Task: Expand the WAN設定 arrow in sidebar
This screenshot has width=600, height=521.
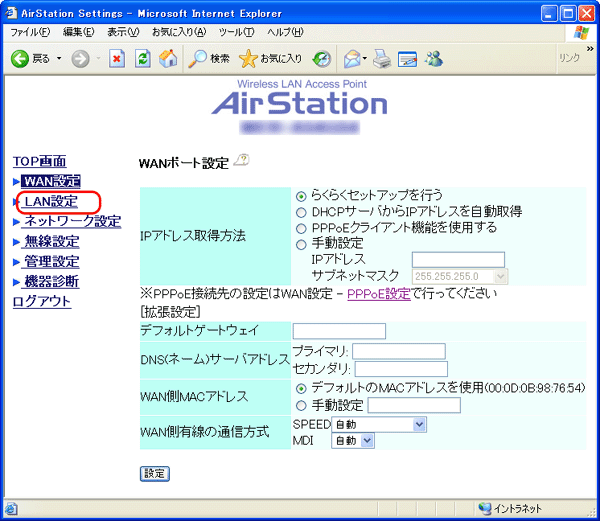Action: coord(16,182)
